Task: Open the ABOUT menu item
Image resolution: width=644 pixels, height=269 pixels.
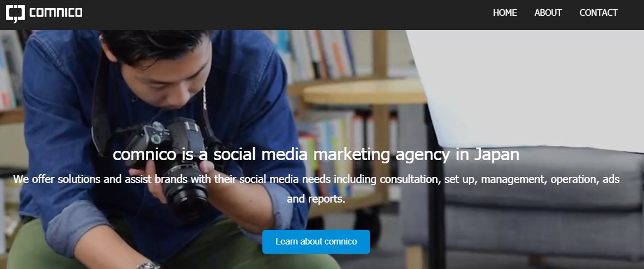Action: 548,13
